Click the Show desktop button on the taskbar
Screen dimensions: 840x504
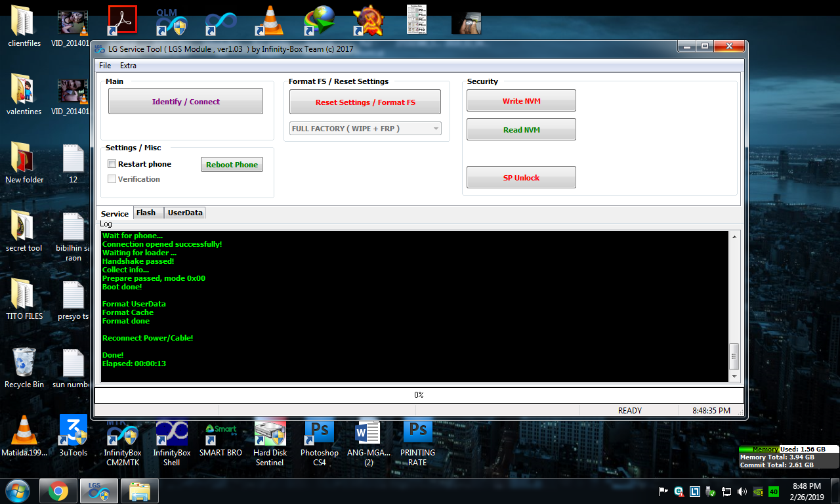pyautogui.click(x=835, y=491)
